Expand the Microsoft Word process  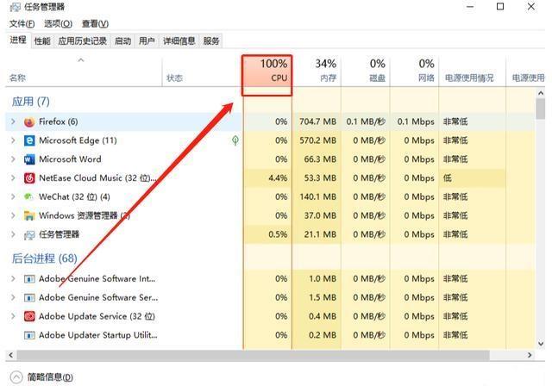point(14,159)
